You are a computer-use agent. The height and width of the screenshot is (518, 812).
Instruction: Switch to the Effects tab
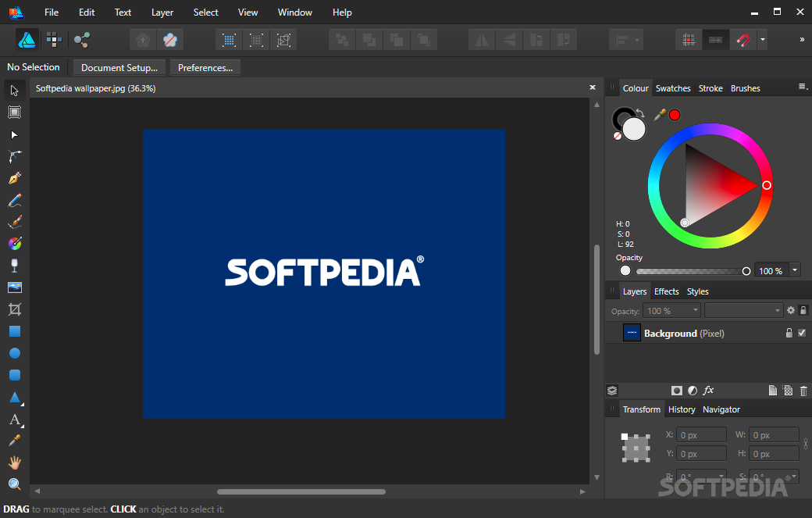666,291
